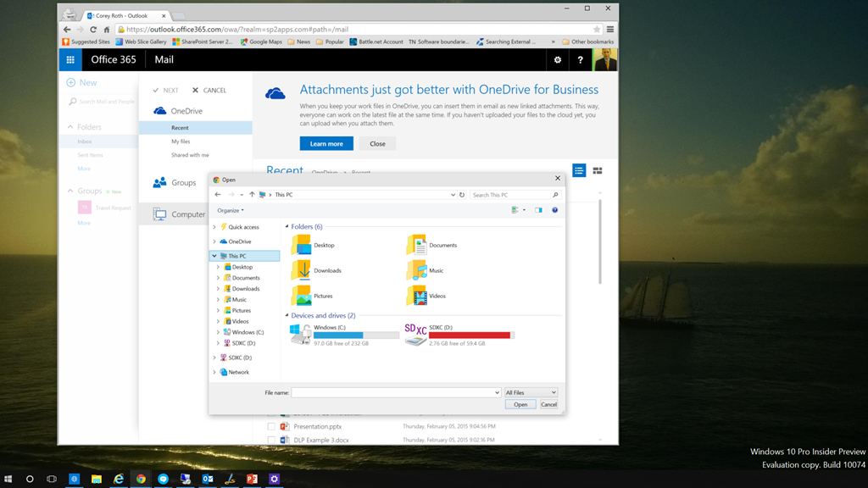Open PowerPoint from the taskbar
This screenshot has height=488, width=868.
pyautogui.click(x=252, y=480)
